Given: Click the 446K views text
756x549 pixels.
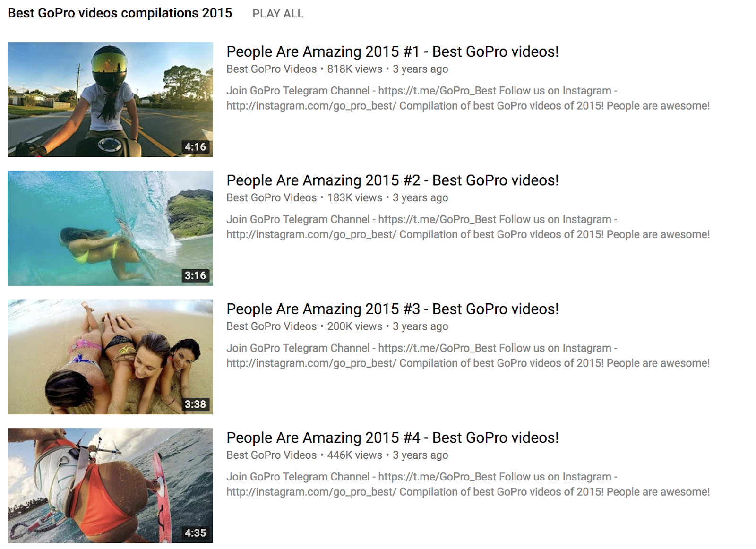Looking at the screenshot, I should coord(354,455).
